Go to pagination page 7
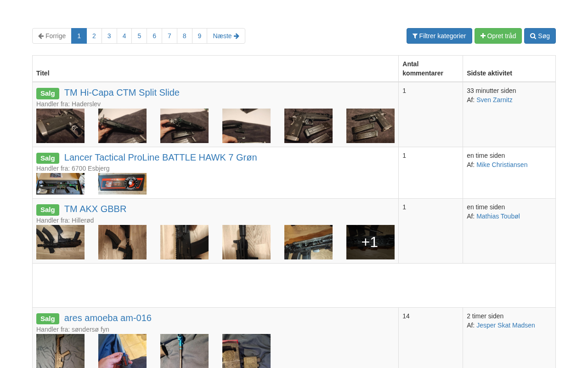Image resolution: width=588 pixels, height=368 pixels. pyautogui.click(x=170, y=36)
